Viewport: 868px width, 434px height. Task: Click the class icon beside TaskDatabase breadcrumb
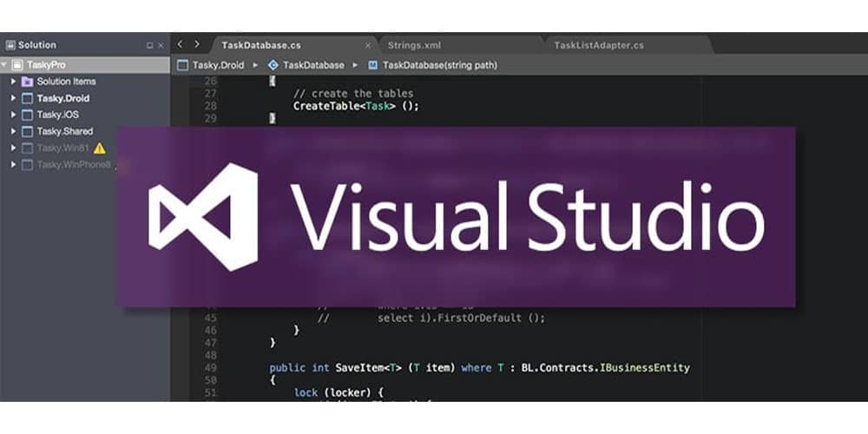[x=273, y=65]
